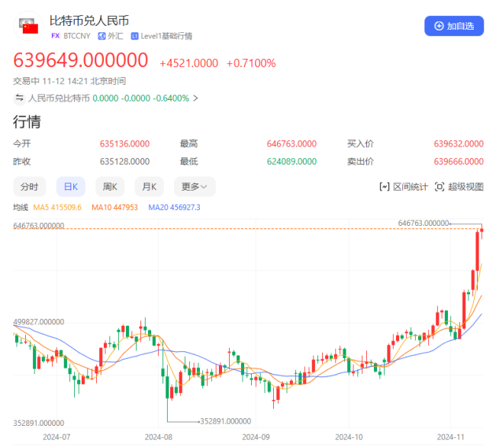The width and height of the screenshot is (496, 448).
Task: Click the 2024-11 date axis label
Action: point(451,437)
